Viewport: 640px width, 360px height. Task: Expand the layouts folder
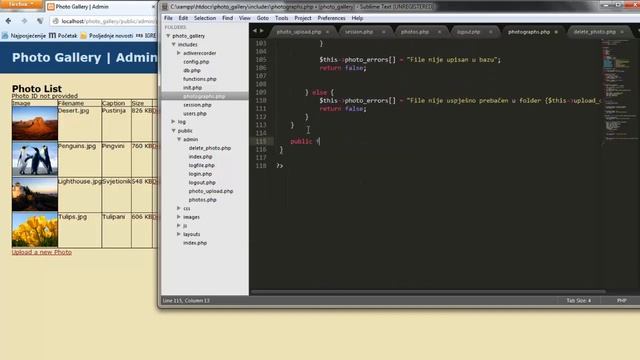click(x=179, y=234)
